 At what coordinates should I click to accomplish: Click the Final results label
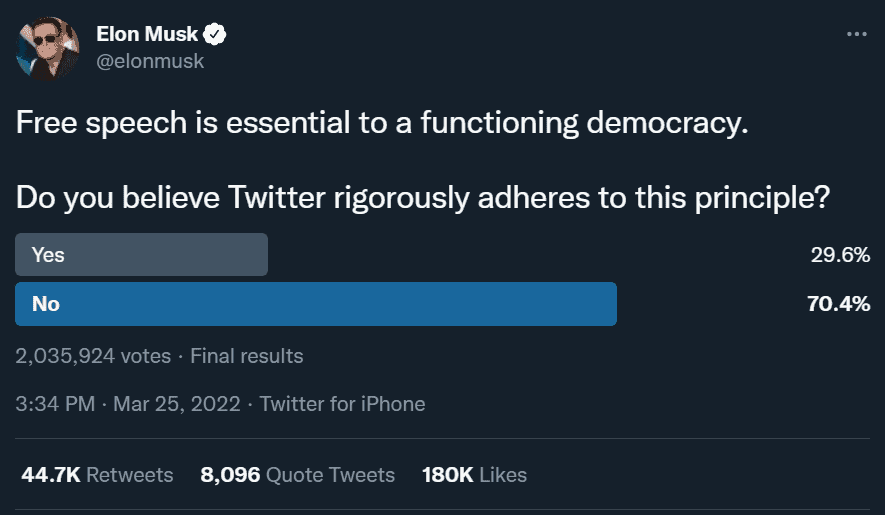247,356
